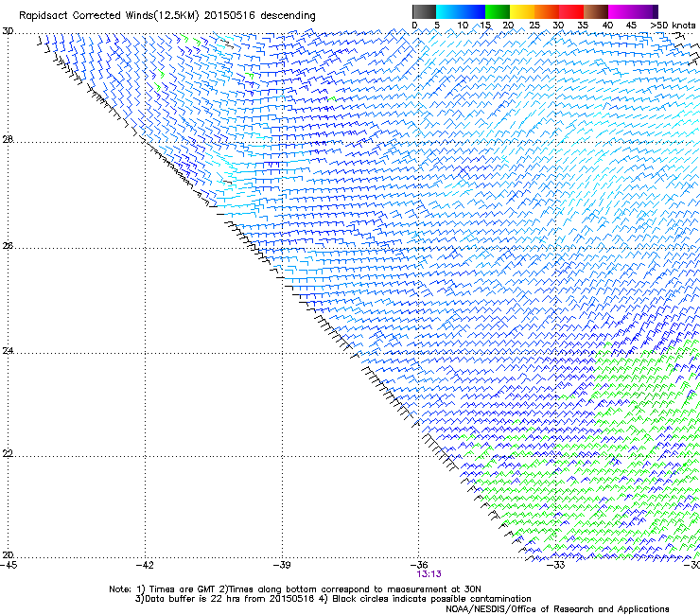The width and height of the screenshot is (700, 615).
Task: Click the legend value '25'
Action: click(x=534, y=26)
